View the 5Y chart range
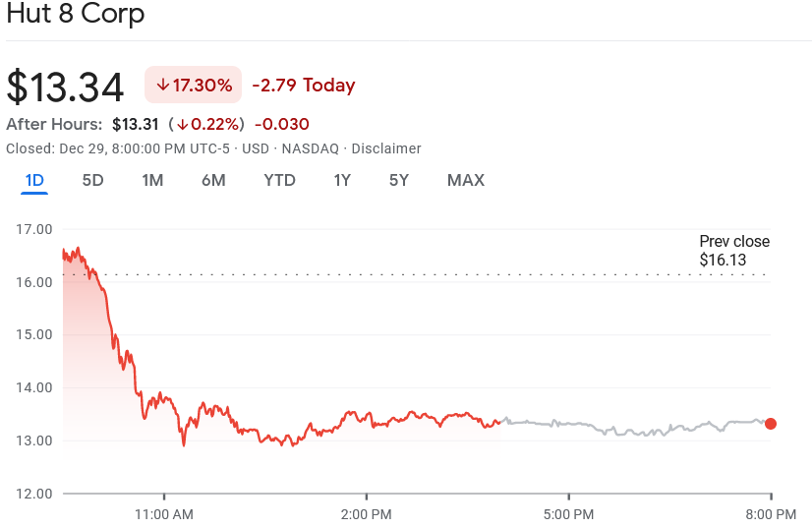Viewport: 812px width, 528px height. pos(399,180)
